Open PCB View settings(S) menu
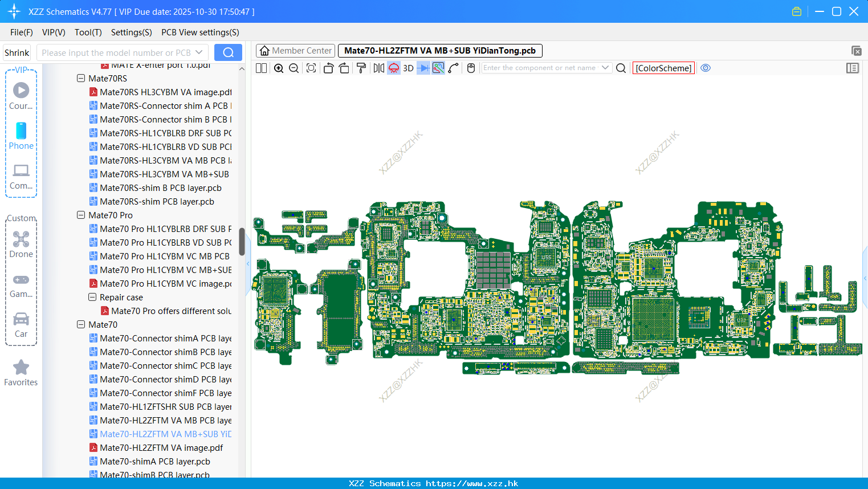Viewport: 868px width, 489px height. coord(200,32)
